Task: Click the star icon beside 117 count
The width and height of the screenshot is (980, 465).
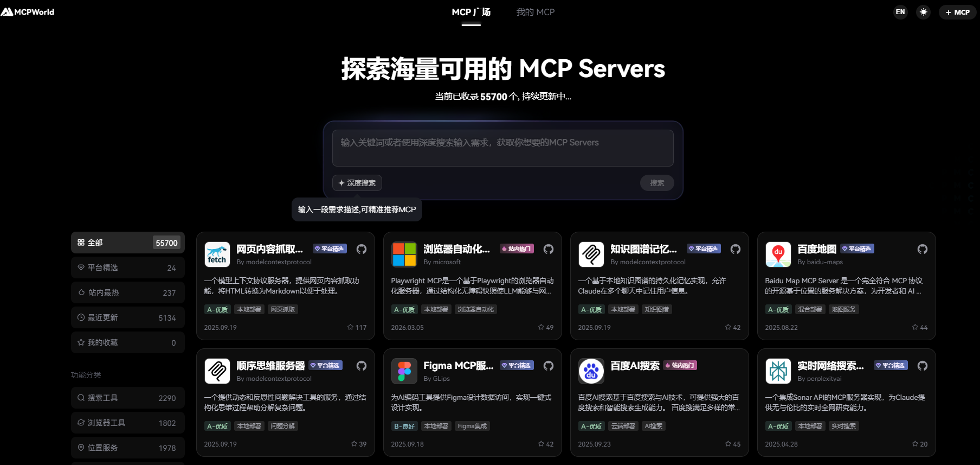Action: tap(350, 327)
